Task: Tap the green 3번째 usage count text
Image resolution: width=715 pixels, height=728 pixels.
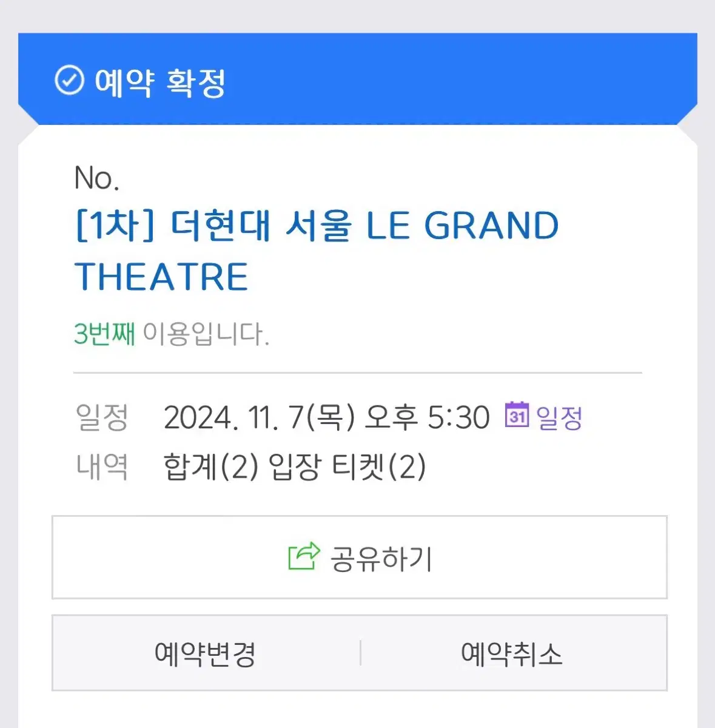Action: [104, 334]
